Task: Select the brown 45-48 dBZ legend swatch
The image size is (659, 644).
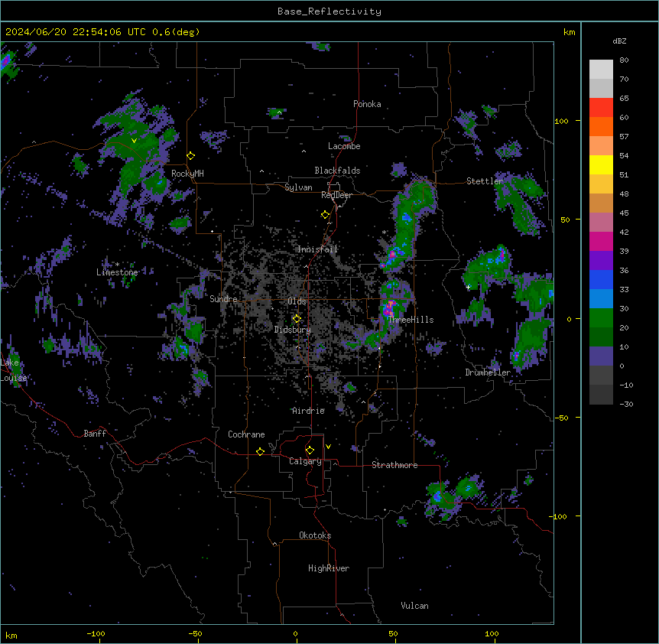Action: tap(601, 203)
